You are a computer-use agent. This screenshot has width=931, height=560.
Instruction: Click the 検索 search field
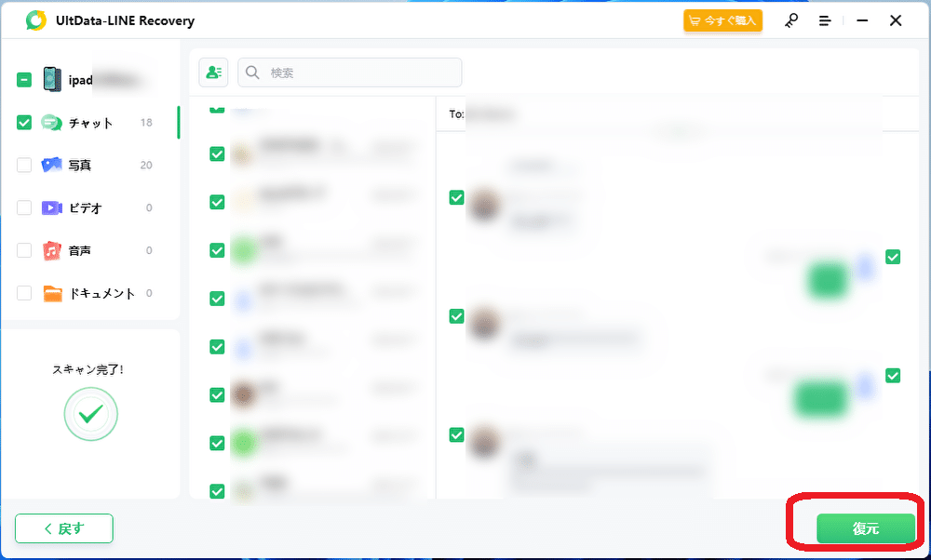click(350, 73)
